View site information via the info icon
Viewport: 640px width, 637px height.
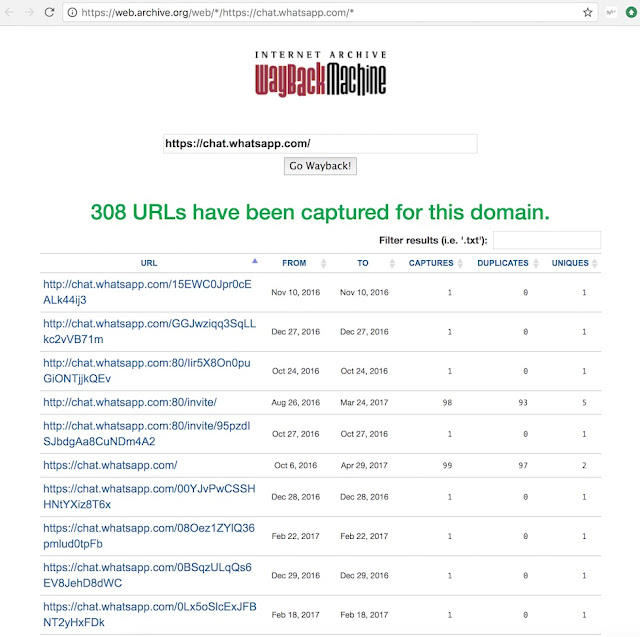tap(72, 13)
